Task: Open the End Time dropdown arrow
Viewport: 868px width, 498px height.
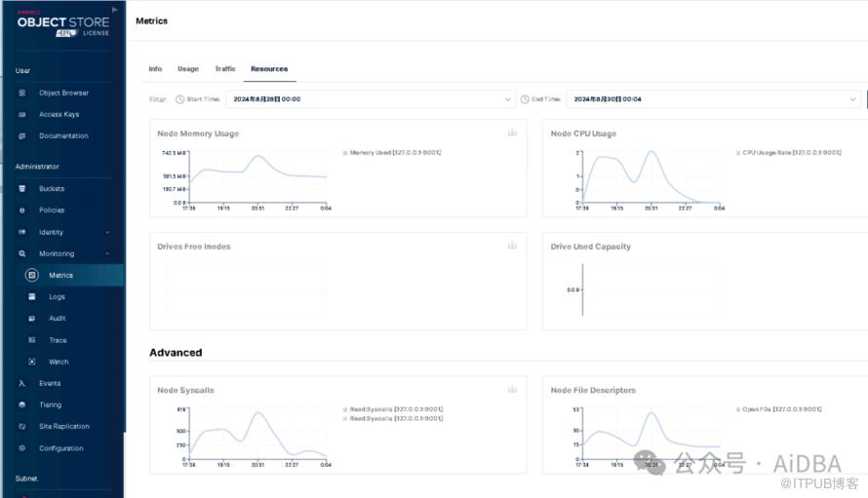Action: (x=850, y=99)
